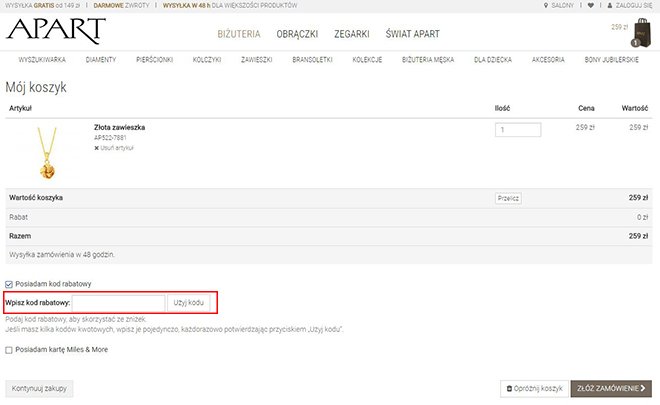
Task: Click the Wartość koszyka label
Action: [x=36, y=198]
